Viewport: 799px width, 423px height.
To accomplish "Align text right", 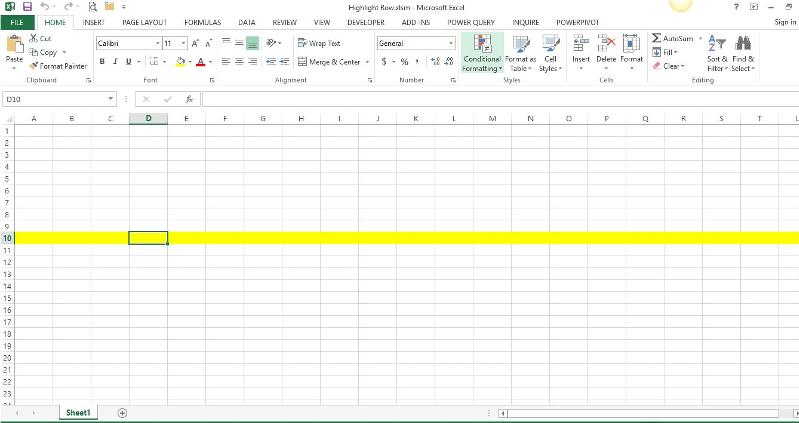I will click(x=253, y=62).
